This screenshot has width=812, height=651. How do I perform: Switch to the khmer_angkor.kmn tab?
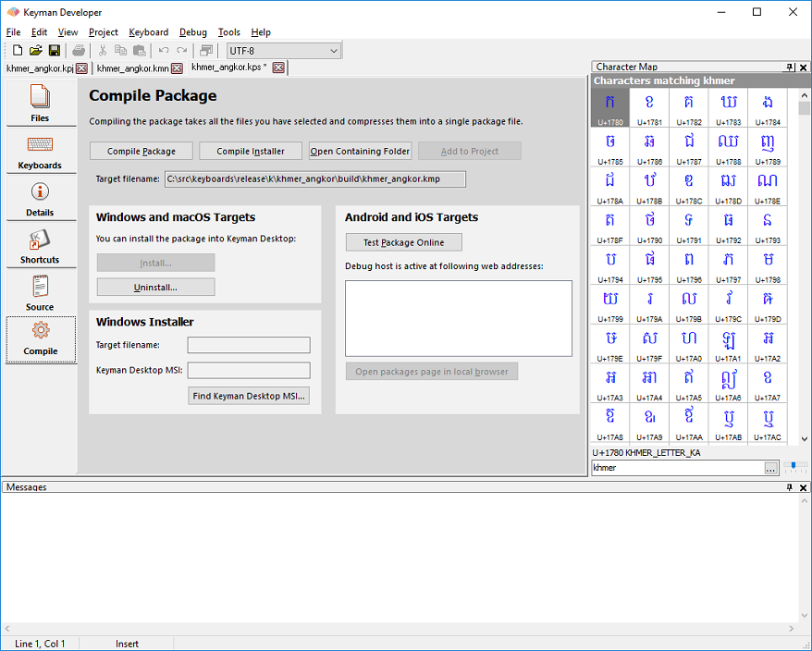[133, 68]
